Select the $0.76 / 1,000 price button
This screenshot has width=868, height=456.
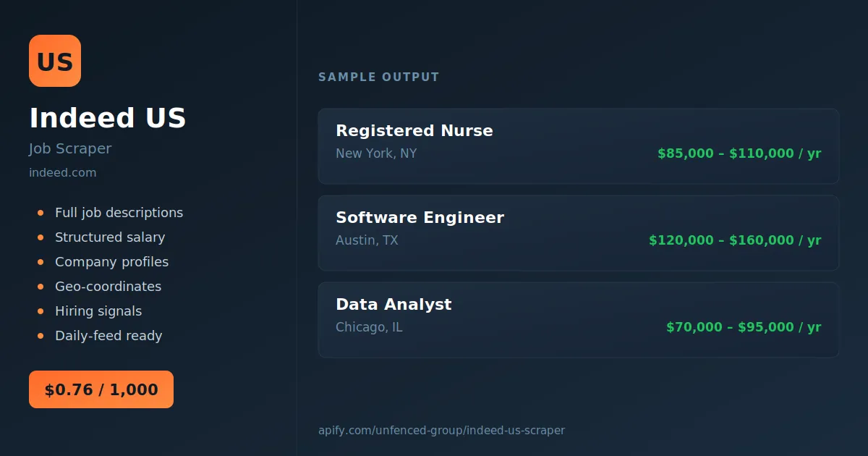click(101, 389)
